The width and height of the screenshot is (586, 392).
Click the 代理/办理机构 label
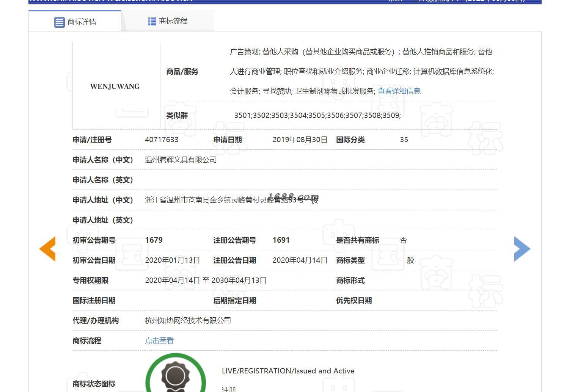[96, 320]
